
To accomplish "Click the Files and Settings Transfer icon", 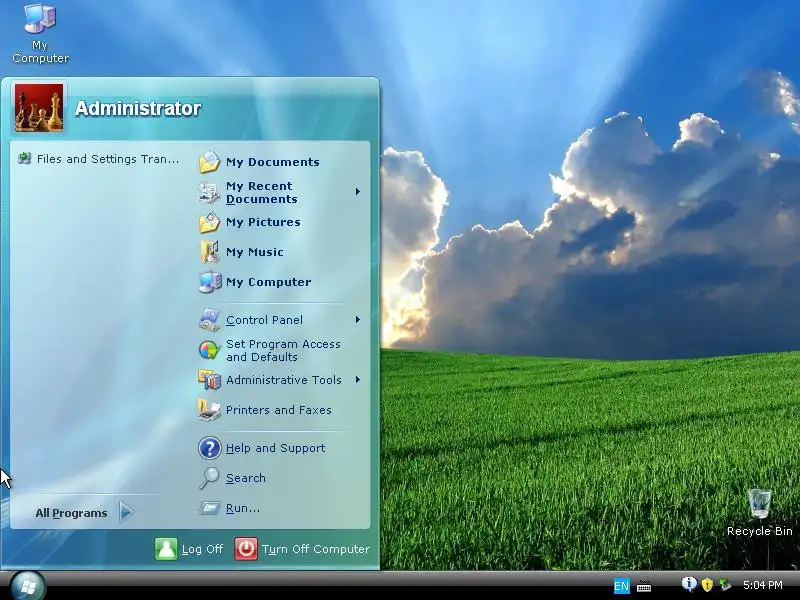I will 24,159.
